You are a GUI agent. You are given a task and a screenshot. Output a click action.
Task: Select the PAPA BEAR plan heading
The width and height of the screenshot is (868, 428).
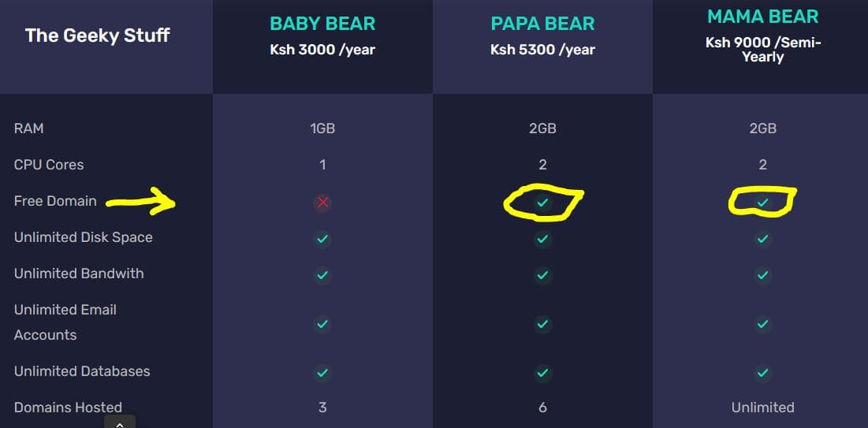542,24
